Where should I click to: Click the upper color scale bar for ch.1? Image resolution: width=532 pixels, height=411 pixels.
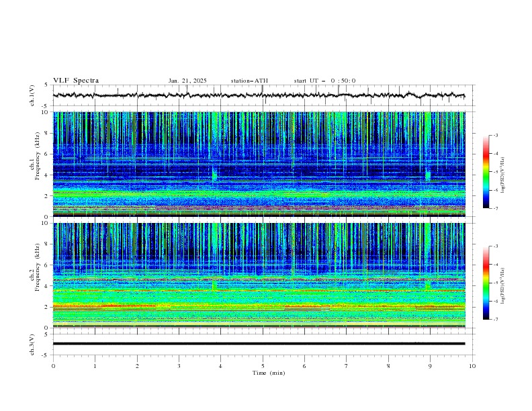point(486,172)
